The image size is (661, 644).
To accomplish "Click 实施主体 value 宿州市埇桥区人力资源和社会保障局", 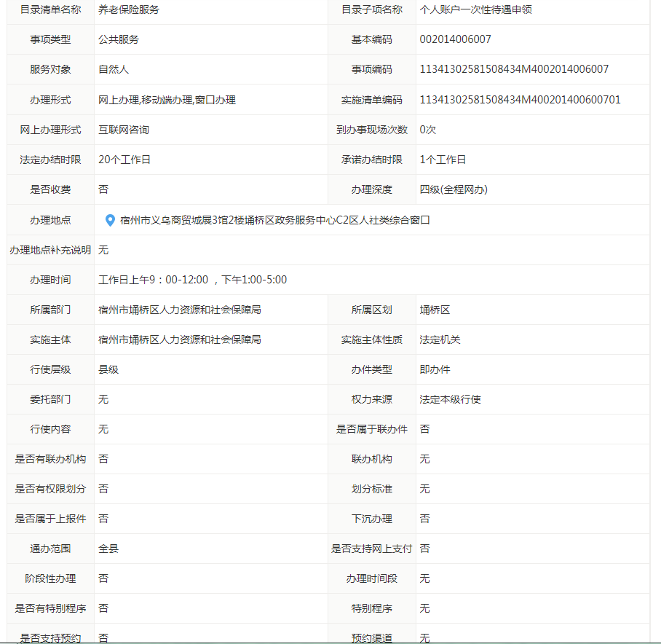I will (x=179, y=339).
